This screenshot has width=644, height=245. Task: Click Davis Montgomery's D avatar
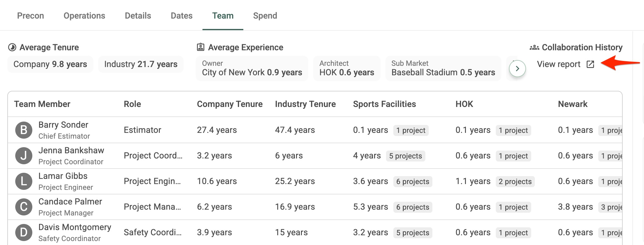point(24,233)
